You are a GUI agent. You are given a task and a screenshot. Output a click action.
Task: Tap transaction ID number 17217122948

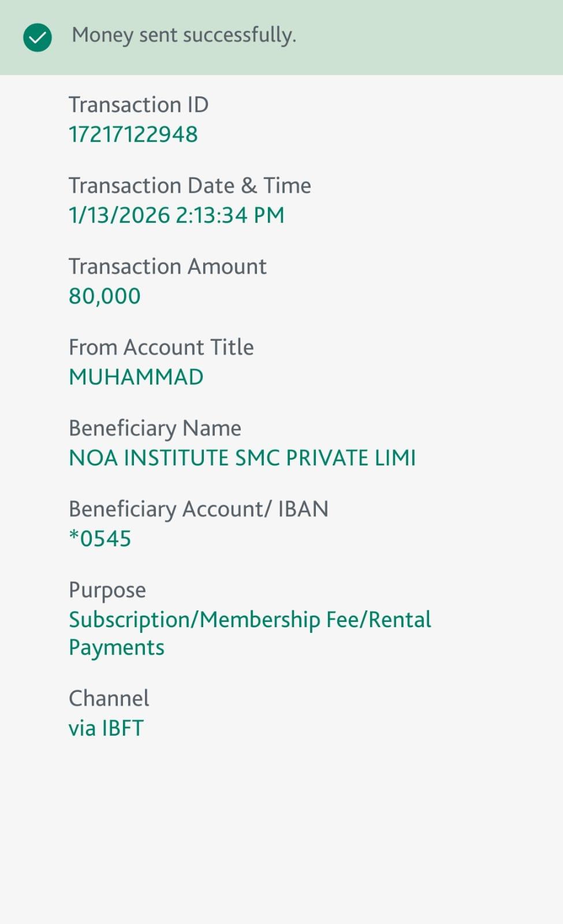point(133,135)
